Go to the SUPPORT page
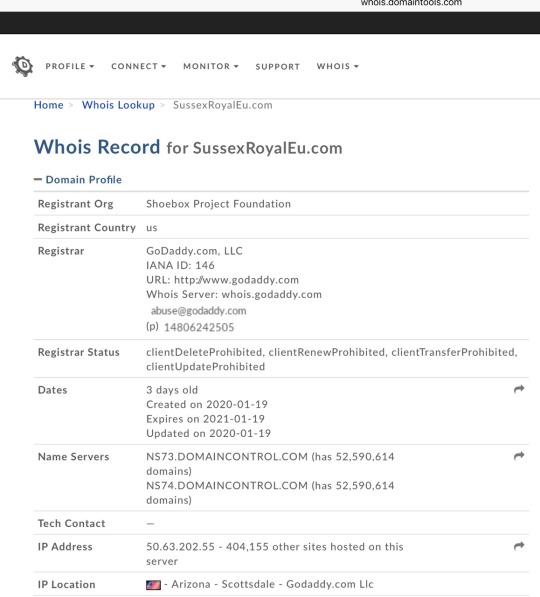Viewport: 540px width, 597px height. pyautogui.click(x=278, y=67)
